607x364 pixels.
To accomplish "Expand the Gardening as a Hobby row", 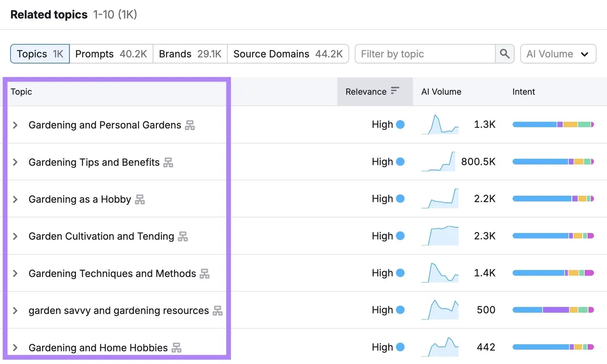I will pyautogui.click(x=15, y=199).
